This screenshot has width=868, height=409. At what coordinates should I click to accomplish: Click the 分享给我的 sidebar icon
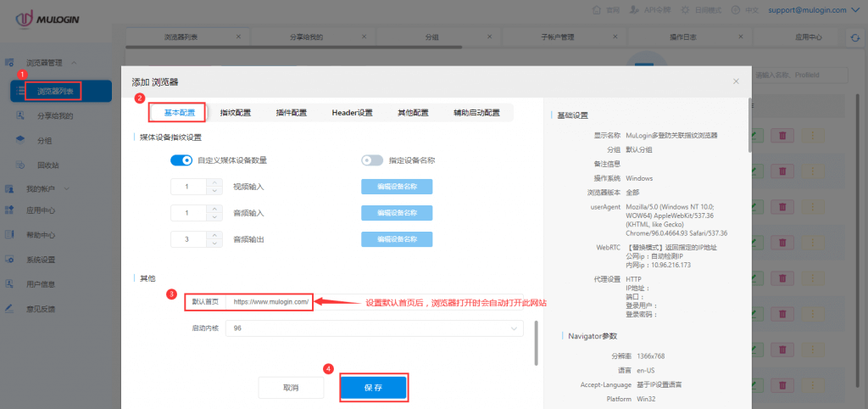click(20, 116)
